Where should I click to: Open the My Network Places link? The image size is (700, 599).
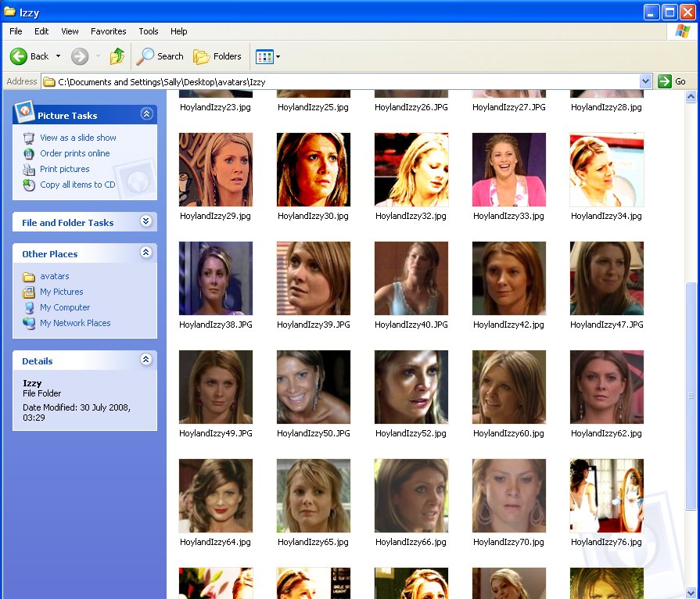click(75, 323)
